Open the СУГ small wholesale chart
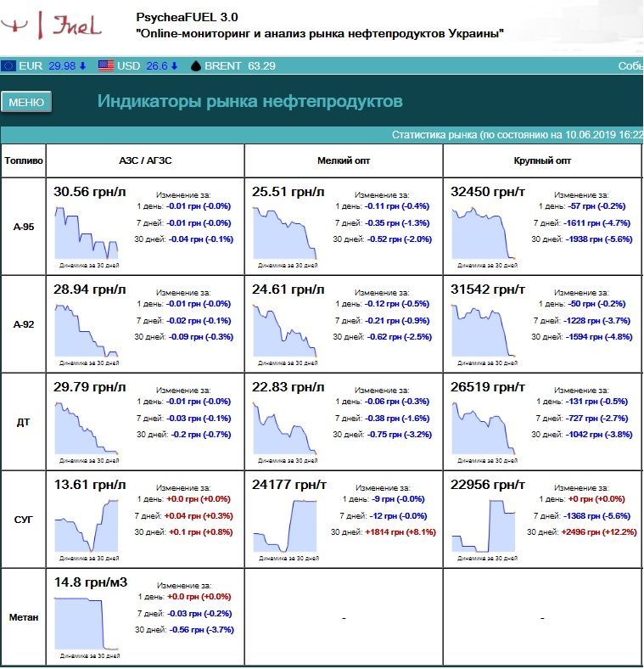The width and height of the screenshot is (644, 669). 284,525
